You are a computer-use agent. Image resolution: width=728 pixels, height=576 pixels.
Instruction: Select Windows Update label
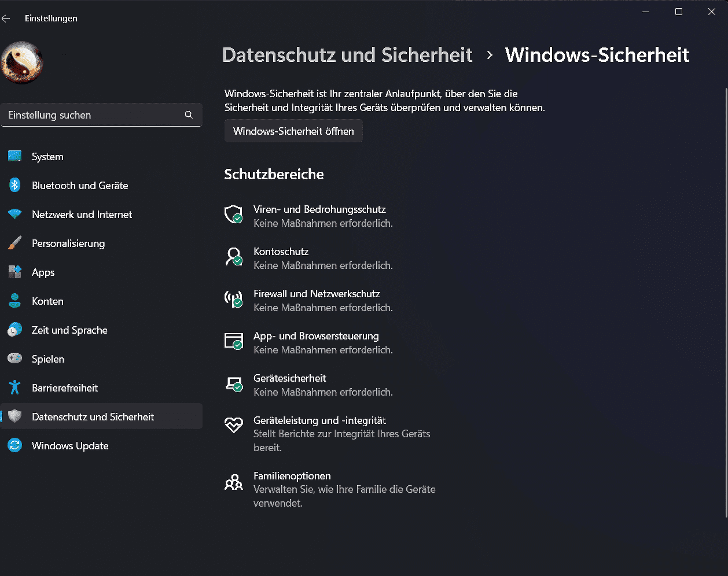click(70, 446)
